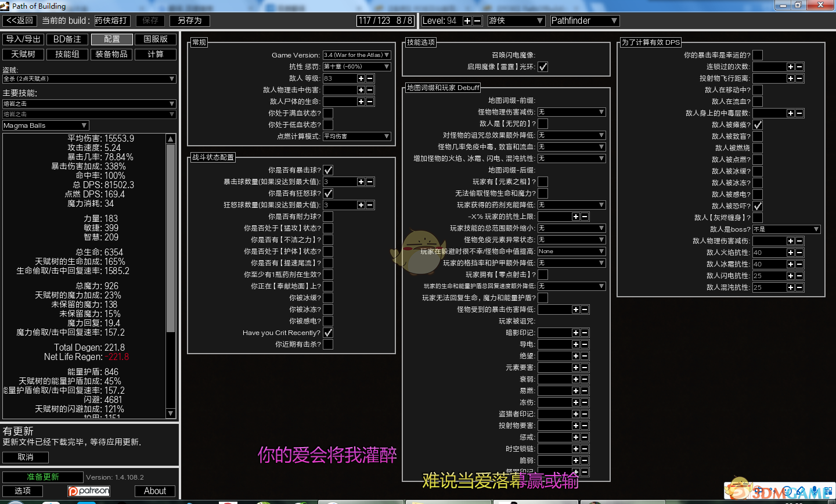Click the 敌人物理击中伤害 input field
836x504 pixels.
click(340, 90)
